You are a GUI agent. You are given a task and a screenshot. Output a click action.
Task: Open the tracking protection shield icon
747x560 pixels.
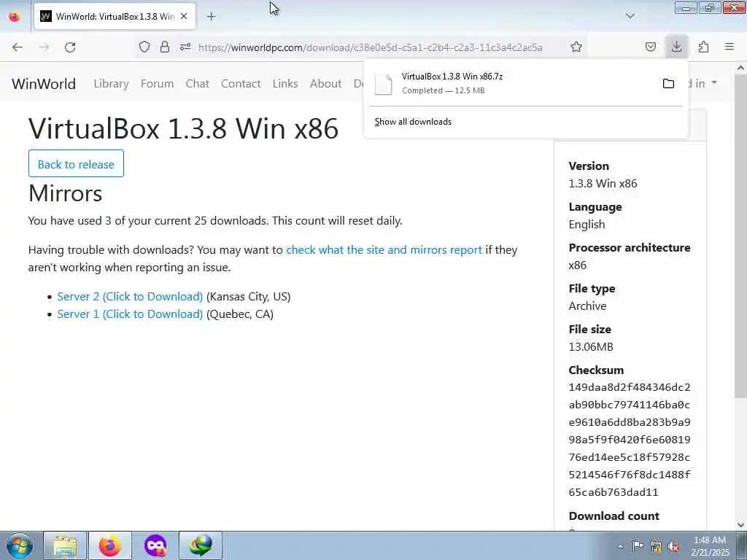coord(144,47)
